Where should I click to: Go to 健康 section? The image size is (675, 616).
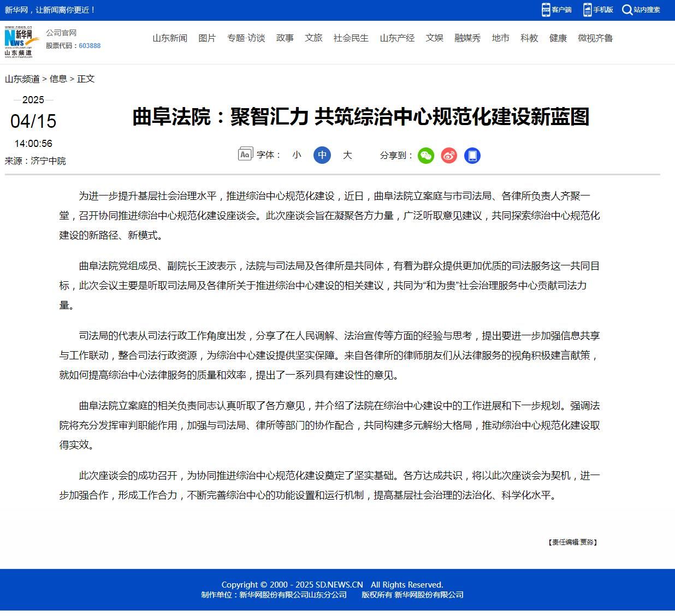pyautogui.click(x=558, y=38)
